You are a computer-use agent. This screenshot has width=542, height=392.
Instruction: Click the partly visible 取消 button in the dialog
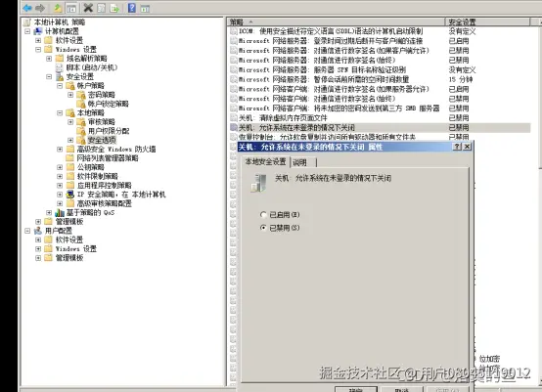coord(402,389)
